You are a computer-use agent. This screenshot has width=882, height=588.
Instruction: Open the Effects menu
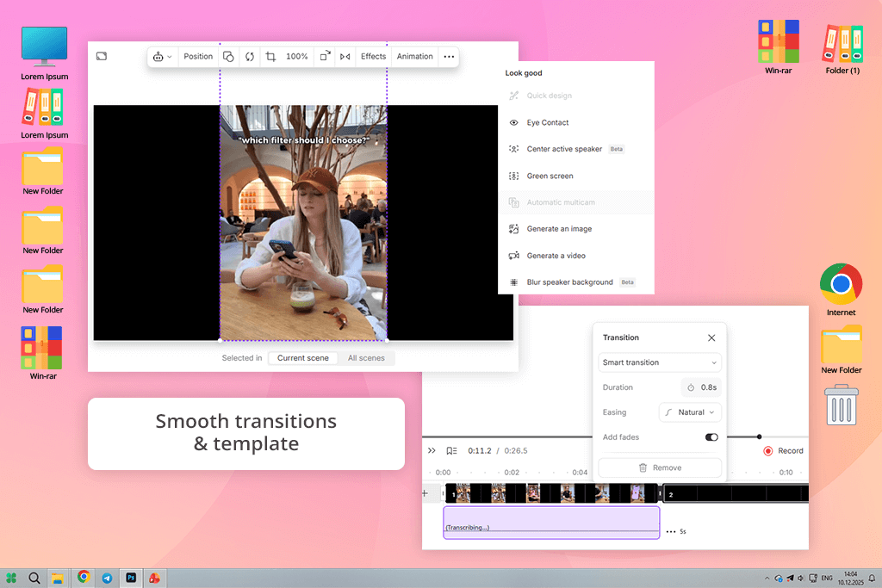pos(373,57)
